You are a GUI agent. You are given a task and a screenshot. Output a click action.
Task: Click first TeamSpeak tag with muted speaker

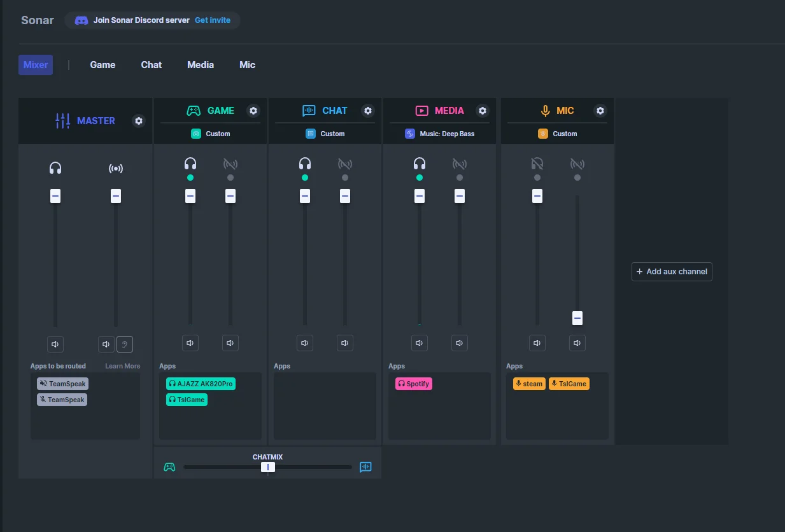(62, 384)
